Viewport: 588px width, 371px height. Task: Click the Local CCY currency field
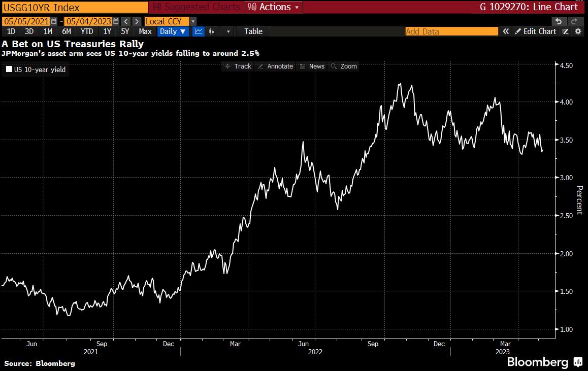tap(167, 21)
